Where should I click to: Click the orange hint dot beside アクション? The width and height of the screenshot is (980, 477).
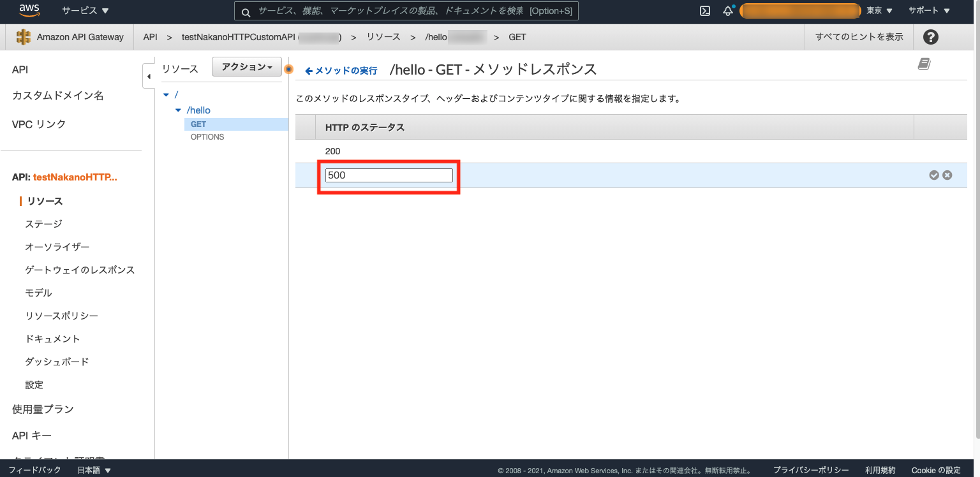(x=288, y=68)
